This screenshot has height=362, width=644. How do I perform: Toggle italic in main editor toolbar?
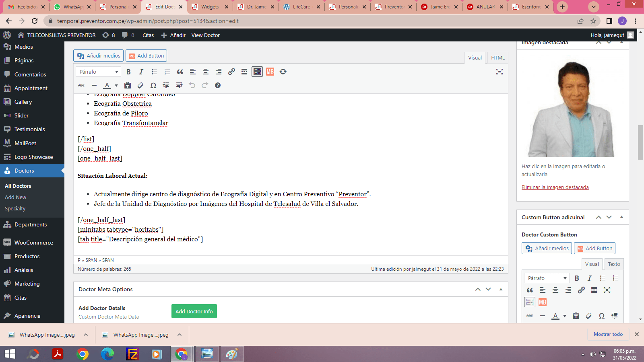click(x=141, y=72)
